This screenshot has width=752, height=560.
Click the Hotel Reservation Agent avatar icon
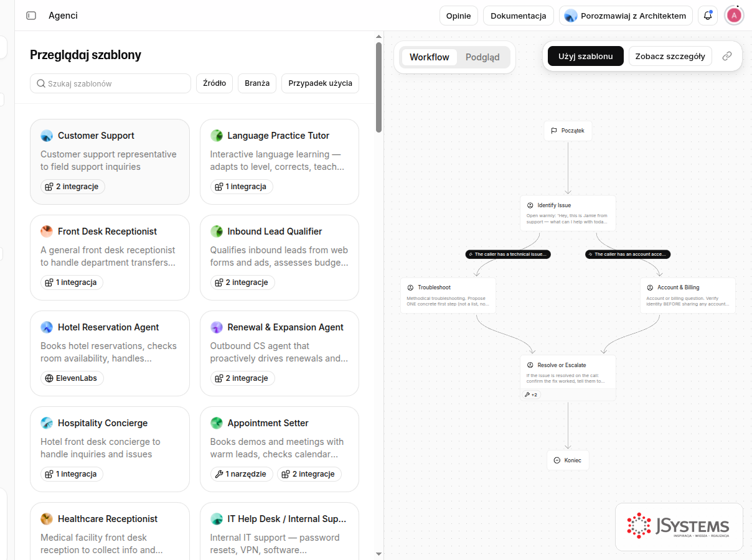[47, 327]
